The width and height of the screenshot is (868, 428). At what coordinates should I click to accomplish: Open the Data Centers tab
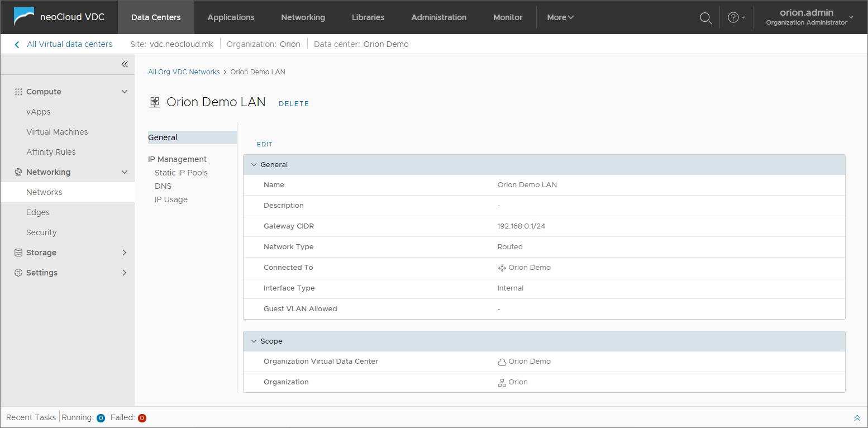pos(156,17)
